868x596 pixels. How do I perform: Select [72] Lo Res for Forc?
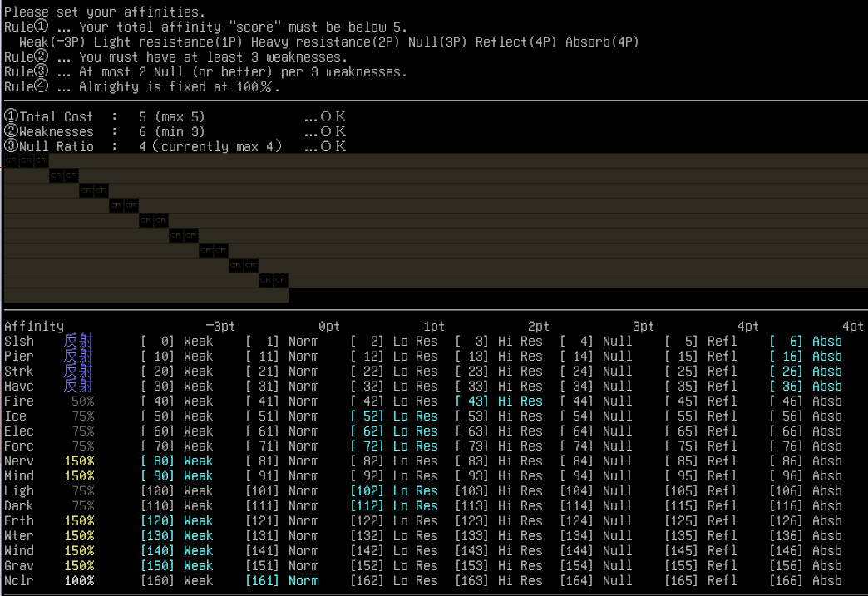(x=393, y=446)
